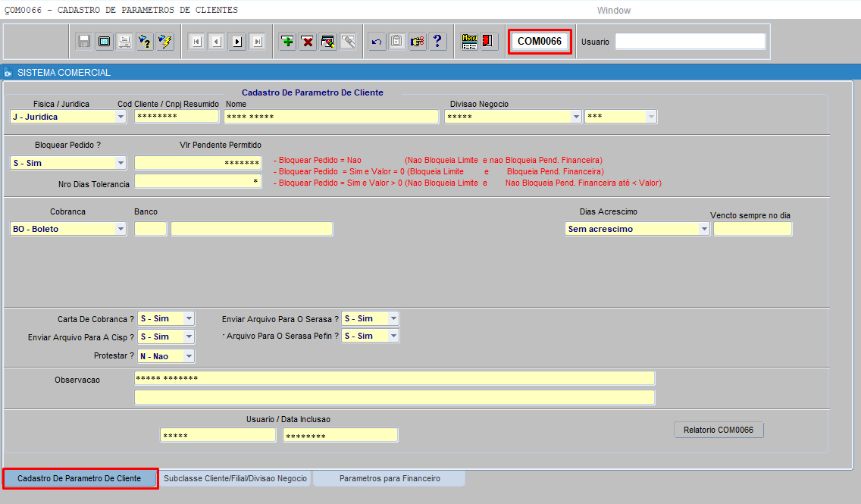Open the Menu toolbar icon
The image size is (861, 504).
pyautogui.click(x=470, y=42)
